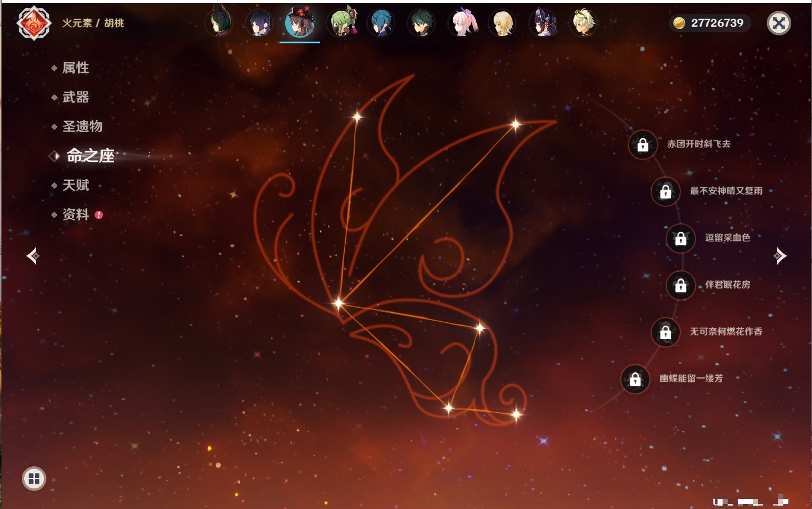Select Hu Tao's highlighted avatar

[300, 23]
